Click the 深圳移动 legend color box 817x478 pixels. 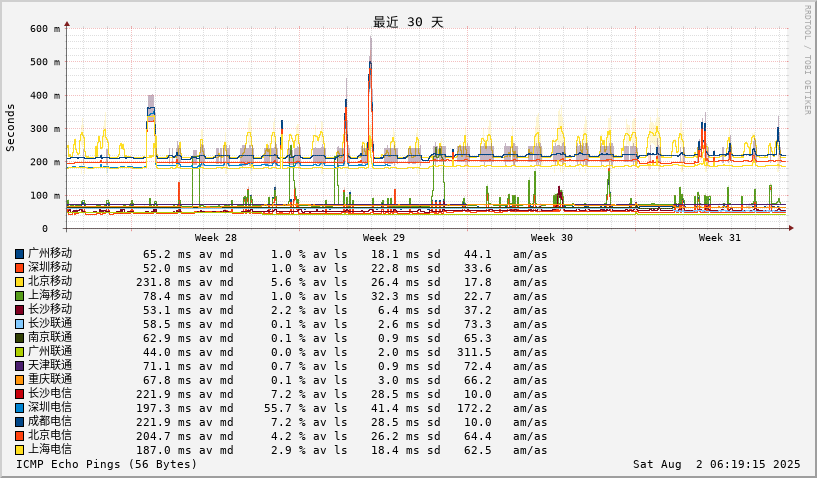pos(19,268)
